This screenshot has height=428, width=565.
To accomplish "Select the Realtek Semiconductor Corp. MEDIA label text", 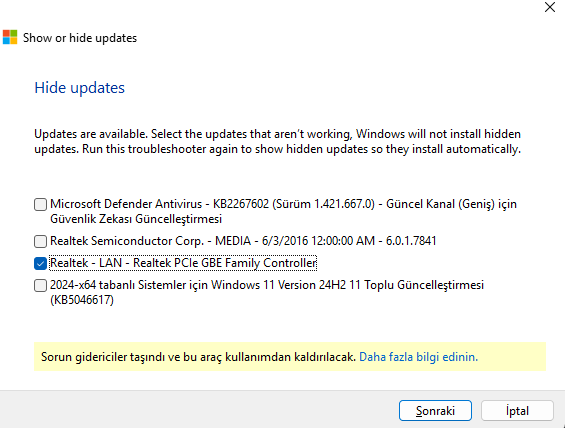I will pyautogui.click(x=243, y=241).
